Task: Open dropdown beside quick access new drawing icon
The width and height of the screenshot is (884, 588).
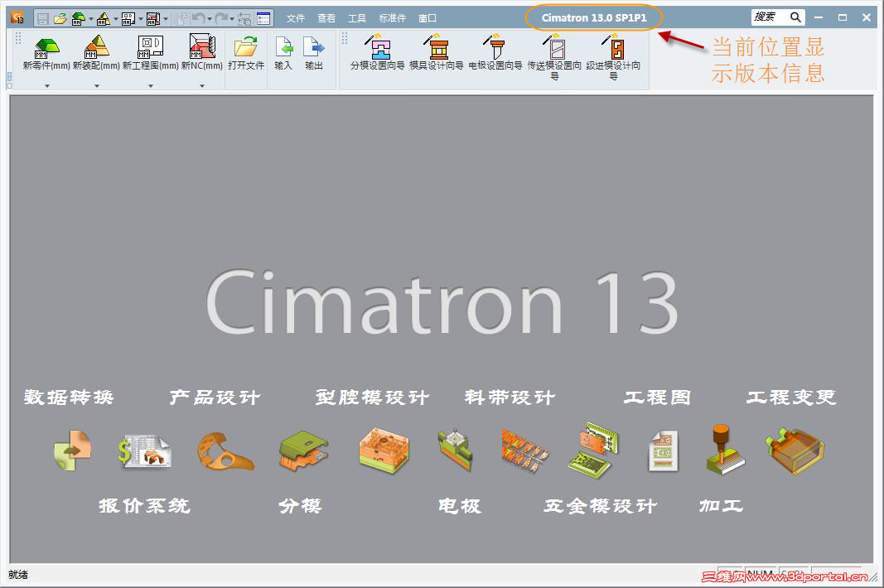Action: click(x=140, y=19)
